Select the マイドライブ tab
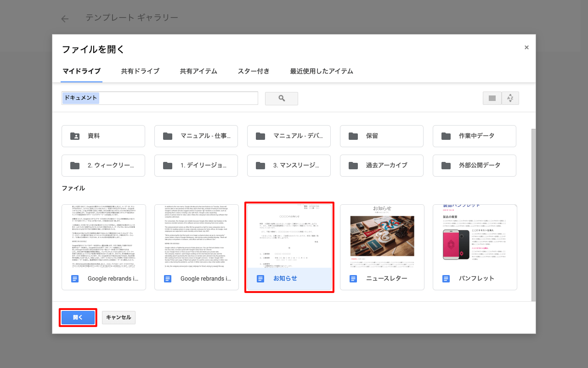 (81, 71)
